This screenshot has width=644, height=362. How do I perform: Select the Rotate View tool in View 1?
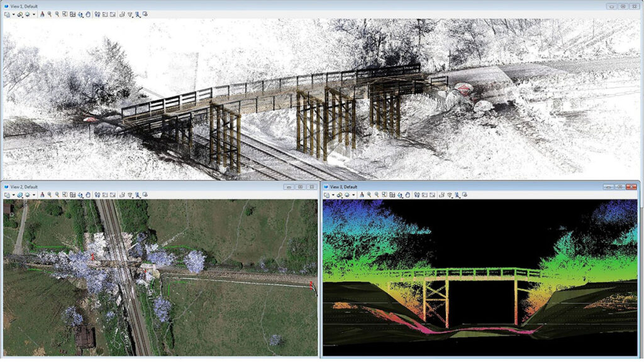[80, 14]
